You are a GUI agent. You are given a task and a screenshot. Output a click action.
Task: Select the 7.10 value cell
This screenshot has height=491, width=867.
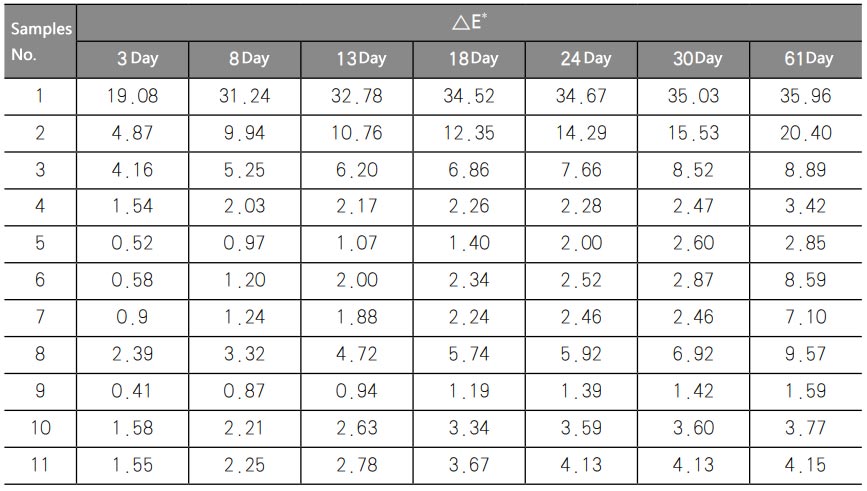pos(808,317)
